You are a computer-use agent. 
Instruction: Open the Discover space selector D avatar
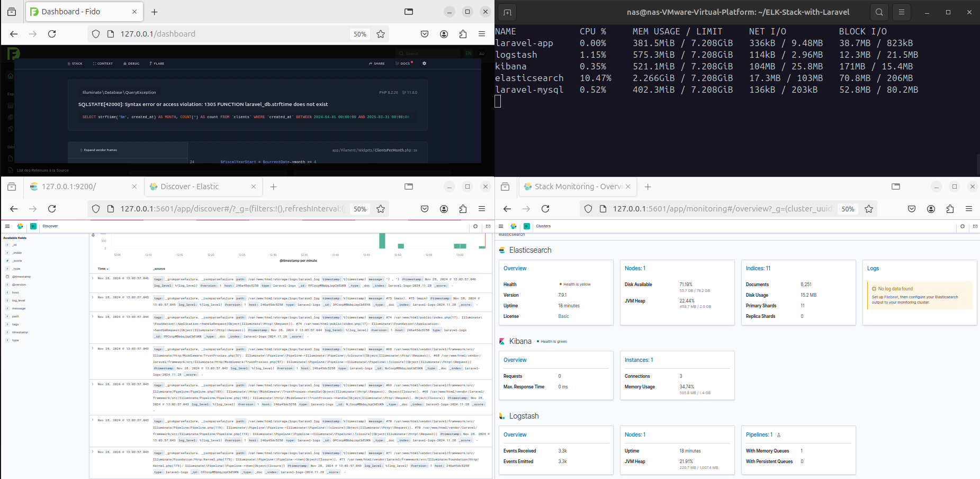coord(33,226)
